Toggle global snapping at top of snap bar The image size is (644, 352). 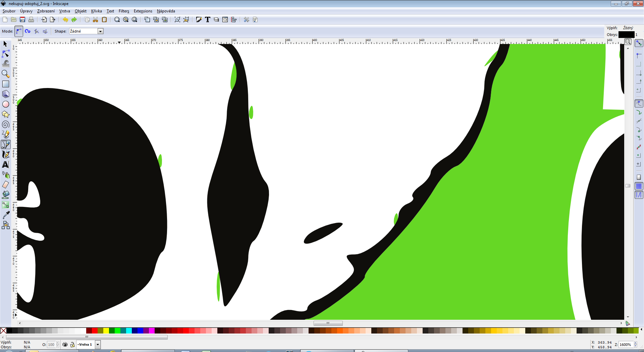(639, 43)
